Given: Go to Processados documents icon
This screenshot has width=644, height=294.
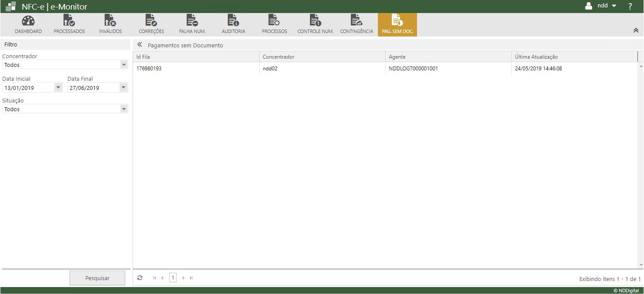Looking at the screenshot, I should pos(69,21).
